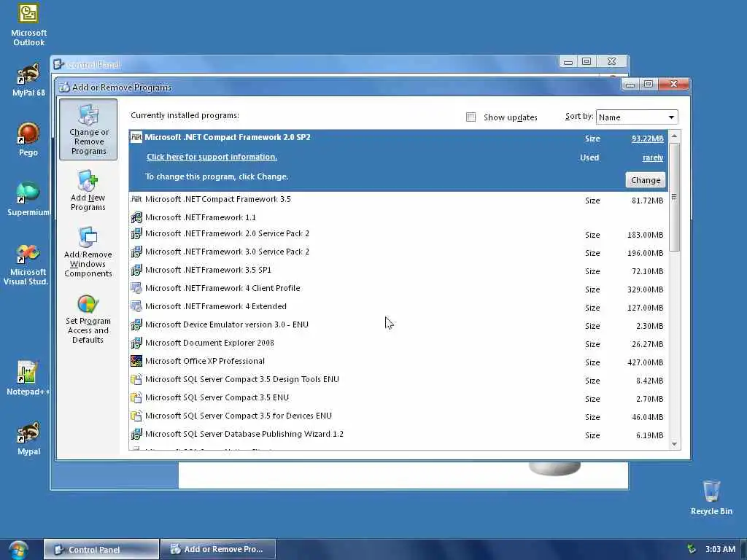Click the 3:03 AM taskbar clock
The image size is (747, 560).
click(x=720, y=549)
